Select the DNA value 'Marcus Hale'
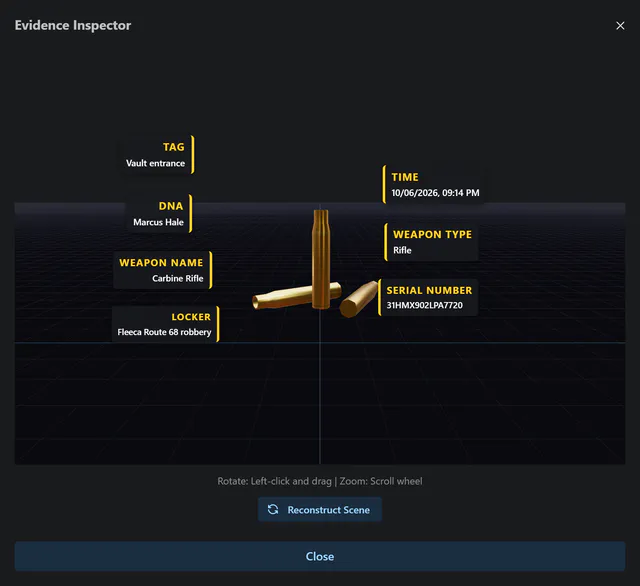Image resolution: width=640 pixels, height=586 pixels. tap(158, 222)
